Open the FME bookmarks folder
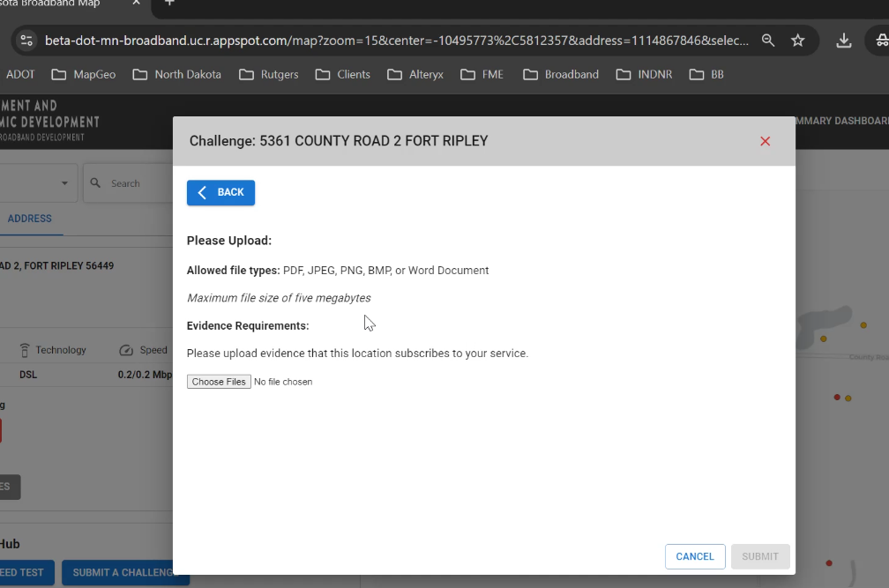 point(482,74)
